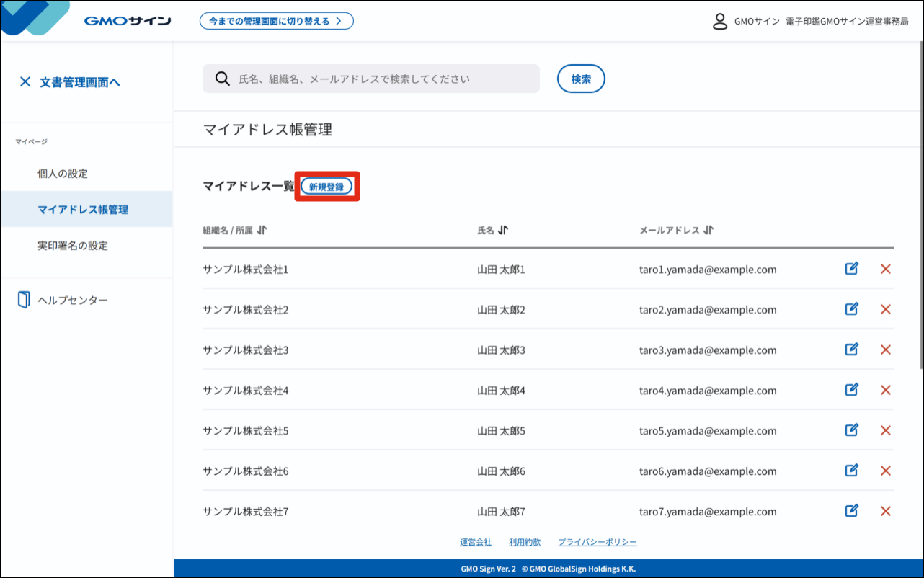Sort list by 氏名 column arrows
The height and width of the screenshot is (578, 924).
(x=503, y=231)
